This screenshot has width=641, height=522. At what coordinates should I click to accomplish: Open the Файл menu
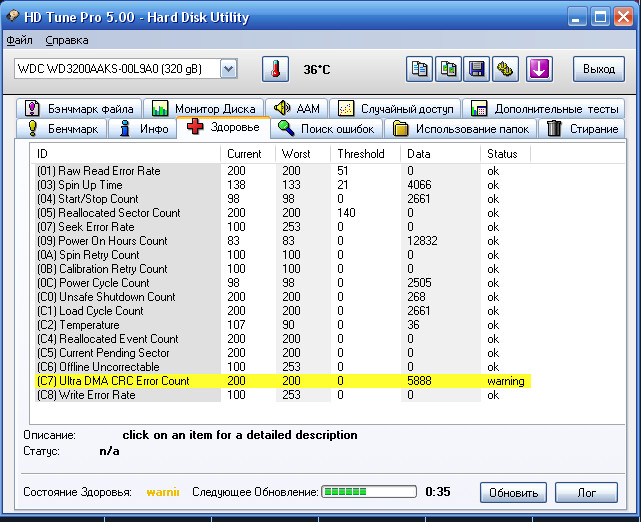19,40
